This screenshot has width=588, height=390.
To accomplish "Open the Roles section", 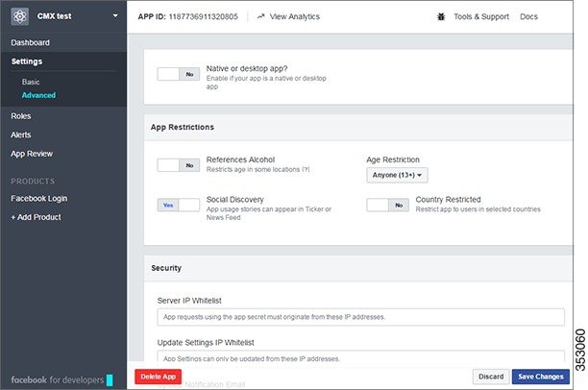I will click(20, 116).
